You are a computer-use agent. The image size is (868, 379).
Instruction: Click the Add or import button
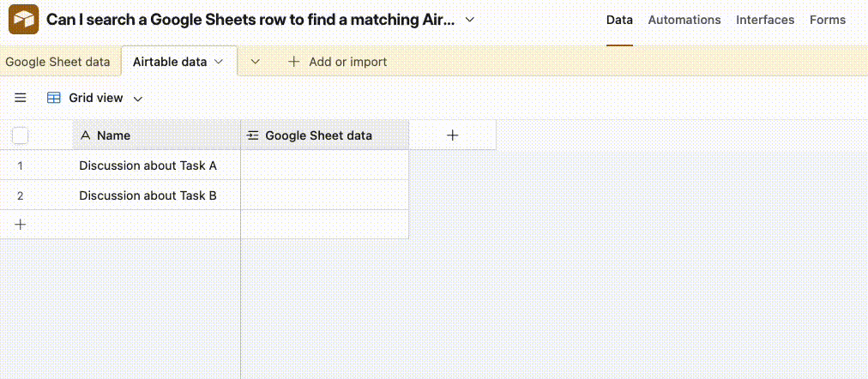pos(347,62)
